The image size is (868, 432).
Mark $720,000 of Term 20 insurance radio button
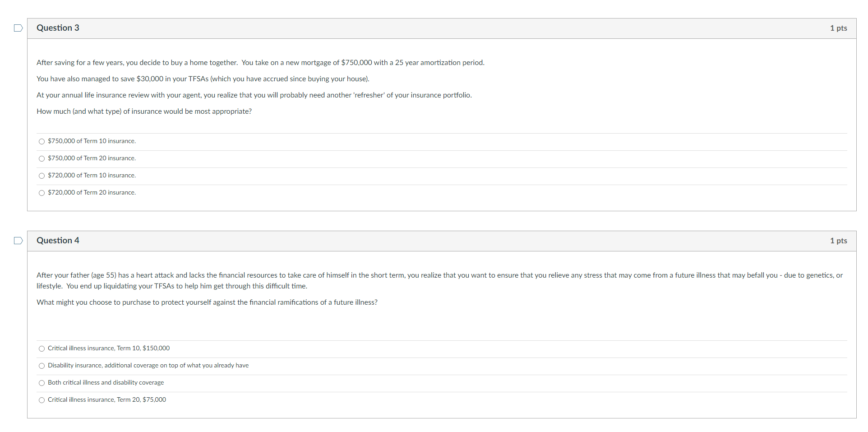pyautogui.click(x=42, y=193)
